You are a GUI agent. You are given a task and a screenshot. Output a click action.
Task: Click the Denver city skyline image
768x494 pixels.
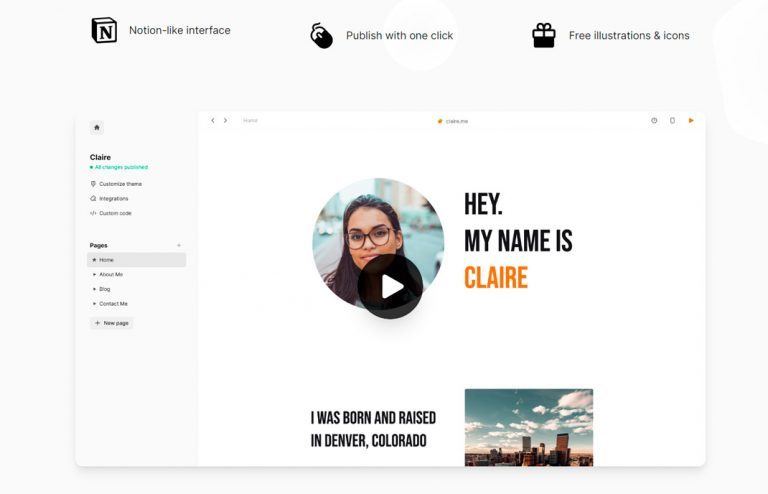(528, 427)
